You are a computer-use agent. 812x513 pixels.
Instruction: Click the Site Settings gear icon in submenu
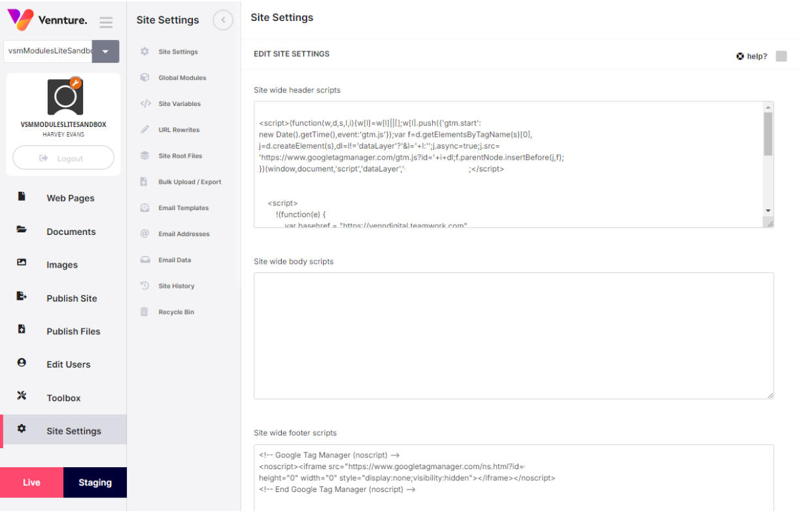[144, 52]
